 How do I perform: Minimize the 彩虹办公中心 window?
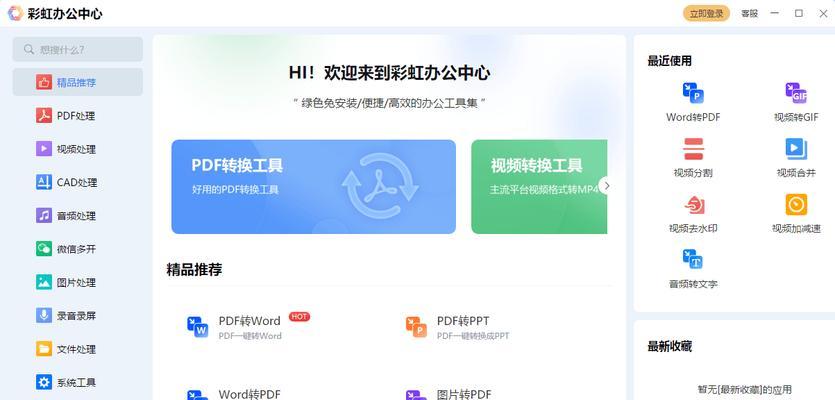click(x=775, y=13)
